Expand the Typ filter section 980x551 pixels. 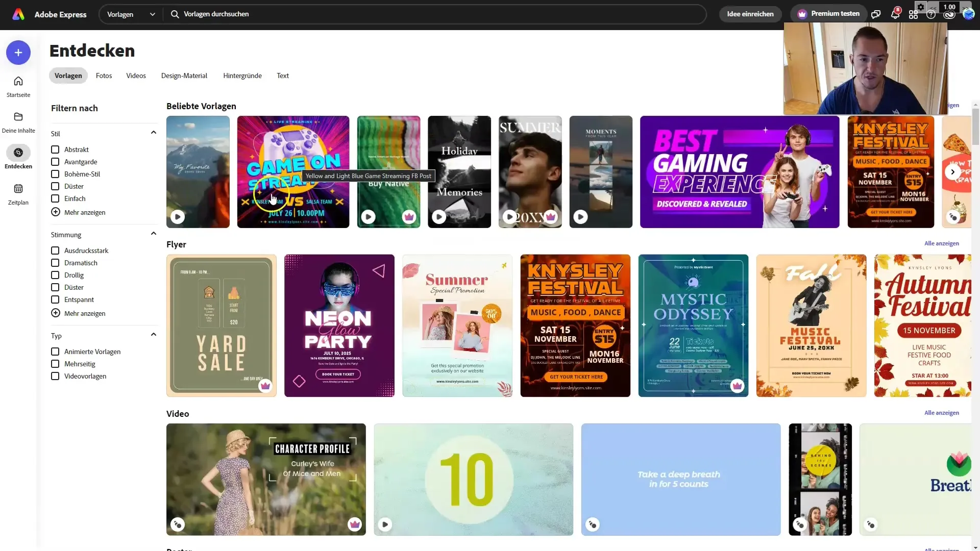(x=154, y=334)
